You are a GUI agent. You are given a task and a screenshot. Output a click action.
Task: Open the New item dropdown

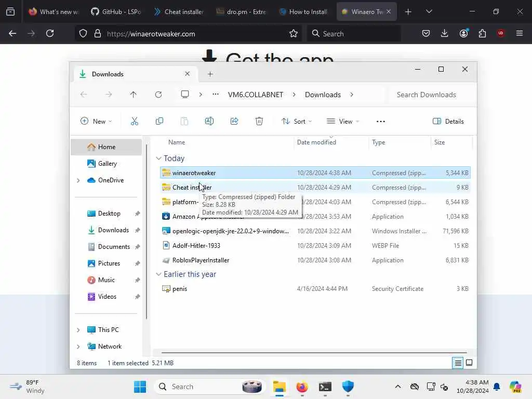tap(96, 121)
